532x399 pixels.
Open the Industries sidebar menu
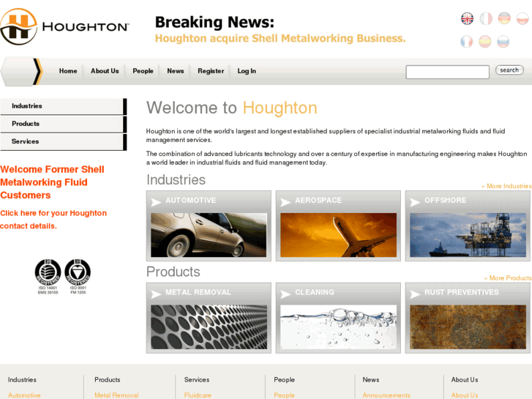64,106
